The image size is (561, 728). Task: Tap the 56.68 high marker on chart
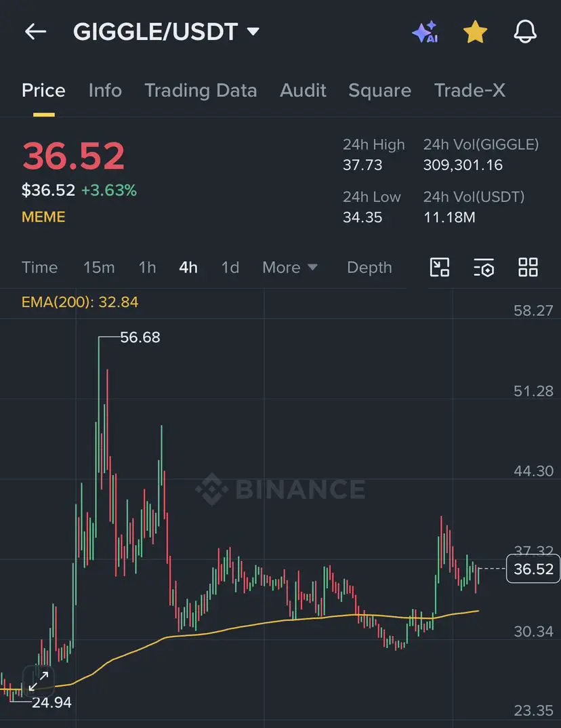tap(140, 338)
